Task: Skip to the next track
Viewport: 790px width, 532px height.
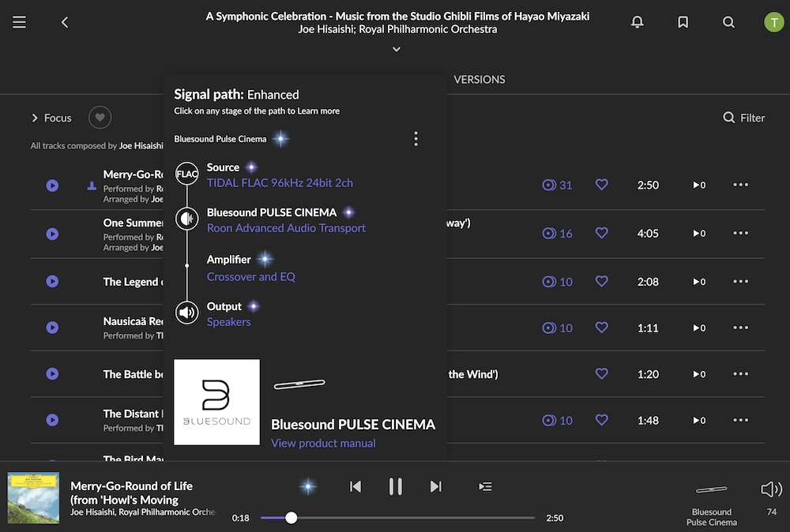Action: coord(435,486)
